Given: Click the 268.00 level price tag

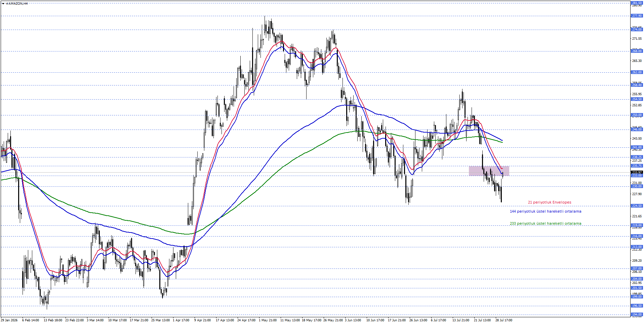Looking at the screenshot, I should [x=637, y=51].
